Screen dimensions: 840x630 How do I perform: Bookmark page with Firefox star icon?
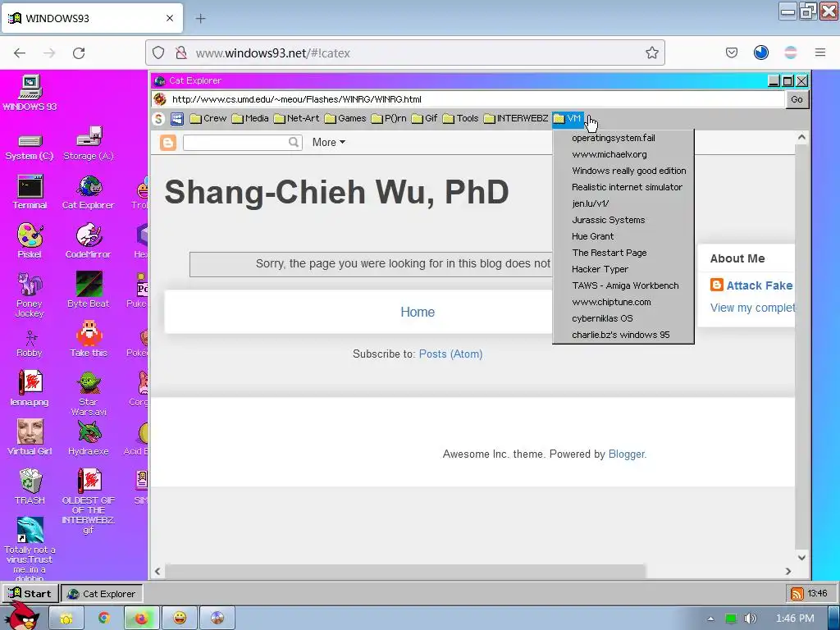[651, 53]
